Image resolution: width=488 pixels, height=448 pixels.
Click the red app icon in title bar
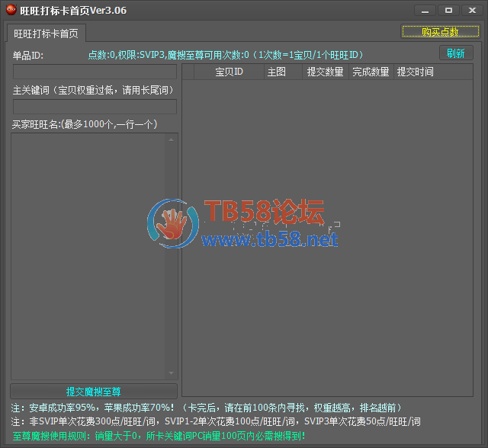point(11,10)
